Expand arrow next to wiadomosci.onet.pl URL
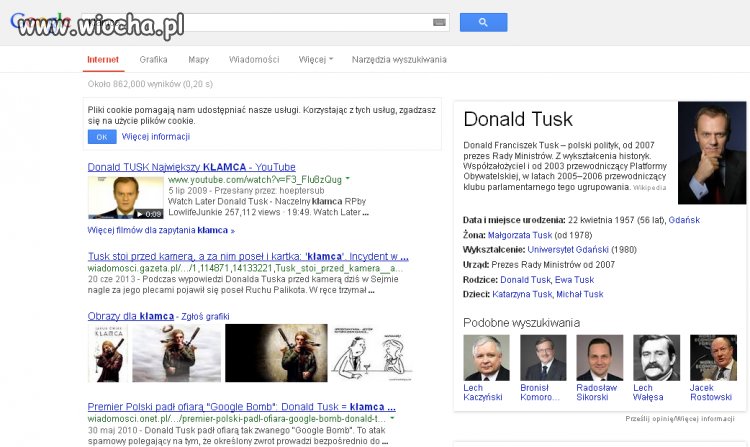The width and height of the screenshot is (750, 447). tap(393, 418)
